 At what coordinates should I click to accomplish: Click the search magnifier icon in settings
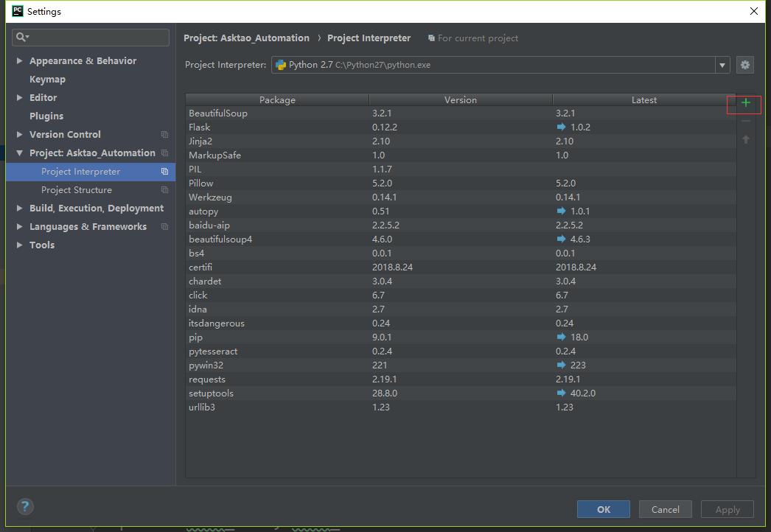click(21, 37)
